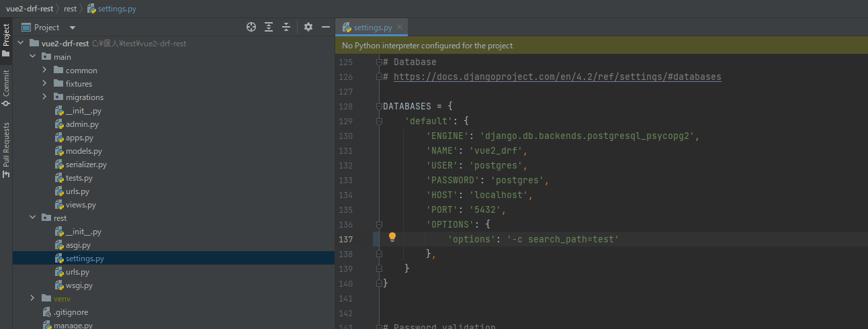
Task: Click the 'USER' key on line 132
Action: tap(443, 166)
